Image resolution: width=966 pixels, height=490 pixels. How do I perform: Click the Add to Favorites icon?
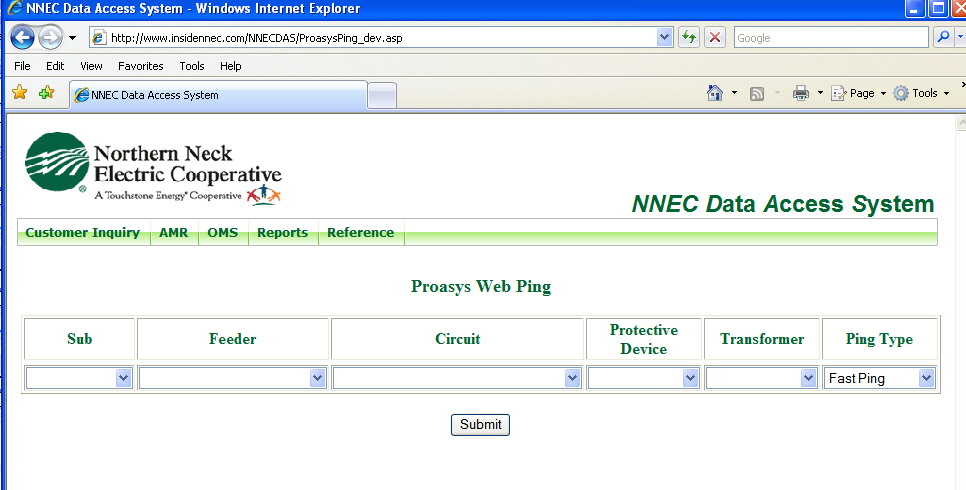(x=46, y=93)
